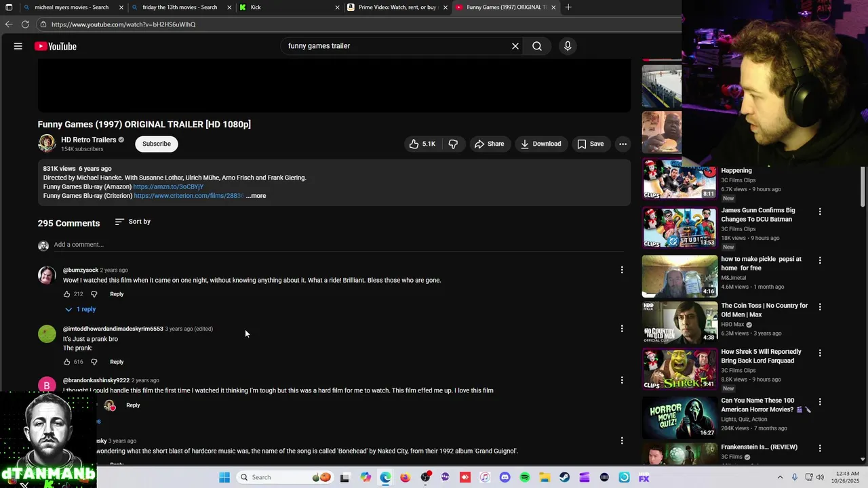Play The Coin Toss No Country thumbnail
Screen dimensions: 868x488
click(679, 322)
